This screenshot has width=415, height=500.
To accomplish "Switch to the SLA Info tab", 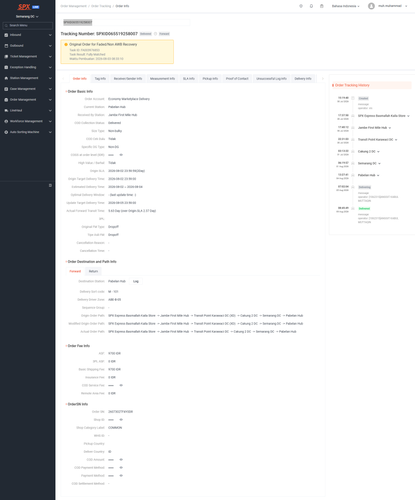I will tap(189, 79).
